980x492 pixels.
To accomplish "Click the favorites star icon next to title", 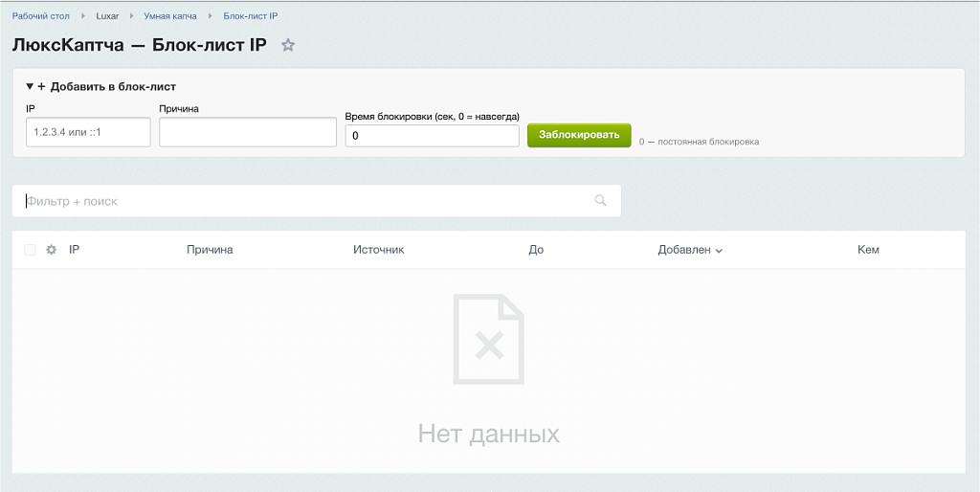I will coord(288,45).
